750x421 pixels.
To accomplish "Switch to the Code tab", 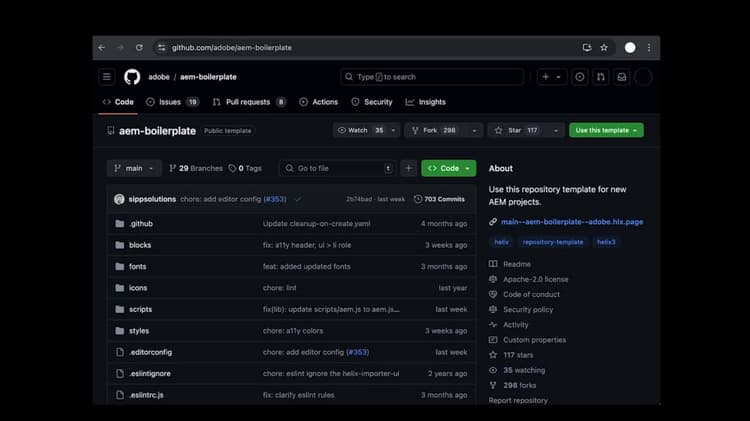I will click(118, 102).
